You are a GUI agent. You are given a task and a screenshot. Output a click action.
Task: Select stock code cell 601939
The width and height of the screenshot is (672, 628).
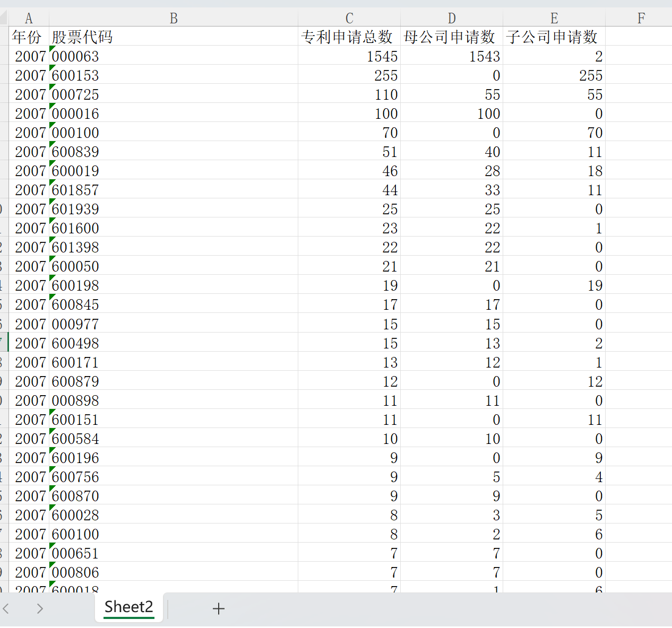point(174,208)
